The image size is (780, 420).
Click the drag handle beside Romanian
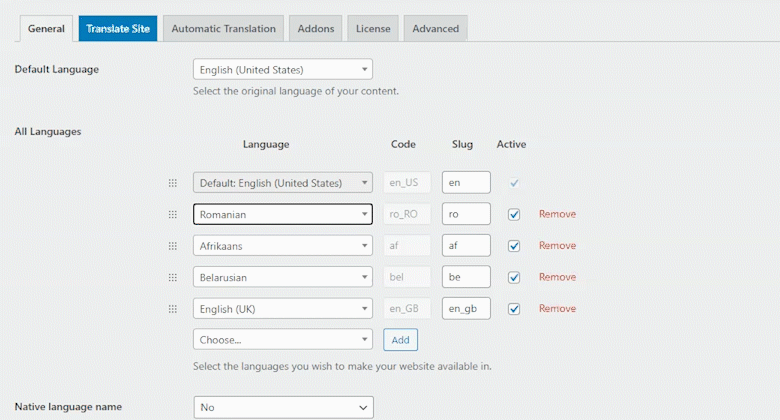coord(173,214)
